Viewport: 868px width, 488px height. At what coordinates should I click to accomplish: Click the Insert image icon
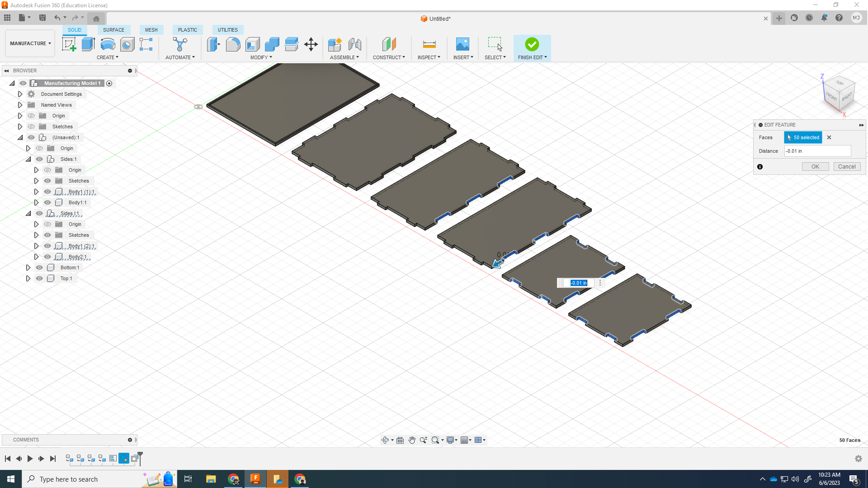tap(462, 44)
